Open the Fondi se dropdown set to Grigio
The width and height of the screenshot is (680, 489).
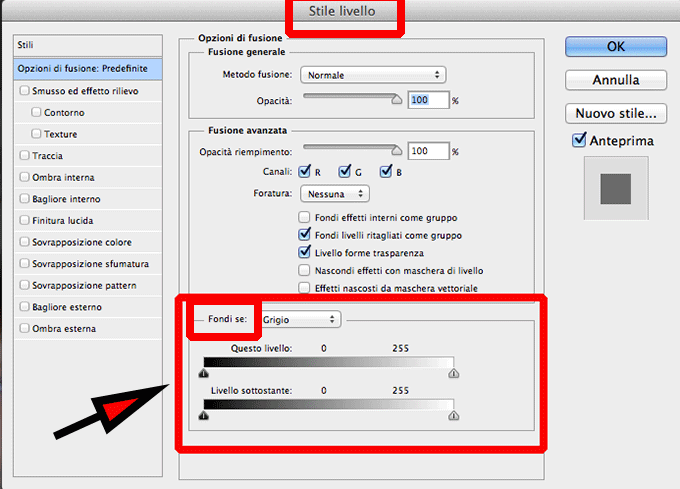coord(301,319)
